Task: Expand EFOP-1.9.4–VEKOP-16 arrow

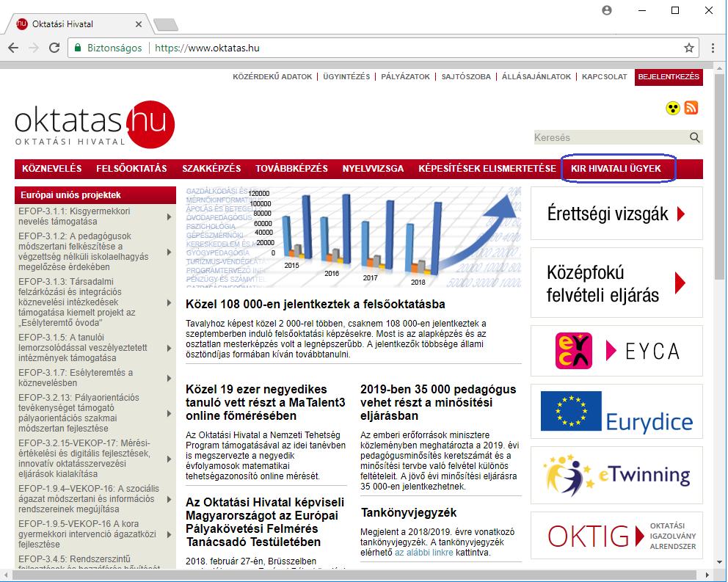Action: [169, 499]
